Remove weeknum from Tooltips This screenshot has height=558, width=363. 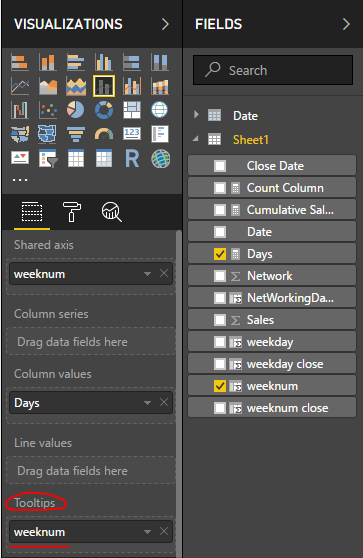[164, 531]
